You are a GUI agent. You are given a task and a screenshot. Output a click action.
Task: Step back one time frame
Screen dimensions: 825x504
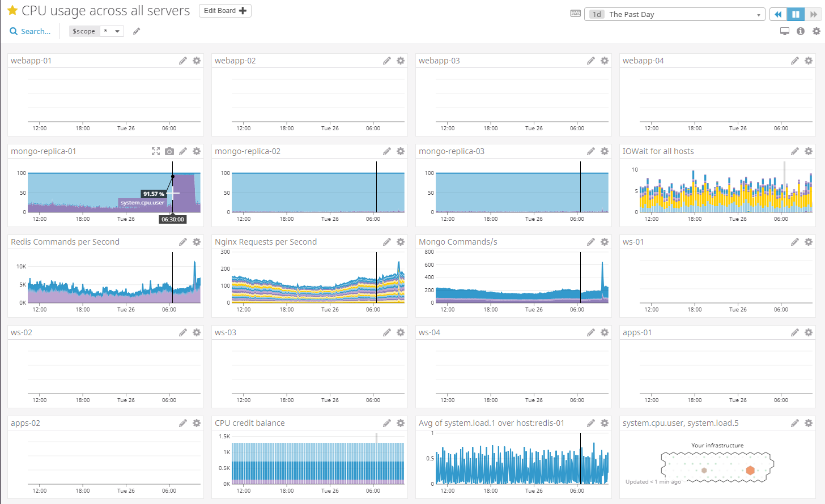[778, 14]
